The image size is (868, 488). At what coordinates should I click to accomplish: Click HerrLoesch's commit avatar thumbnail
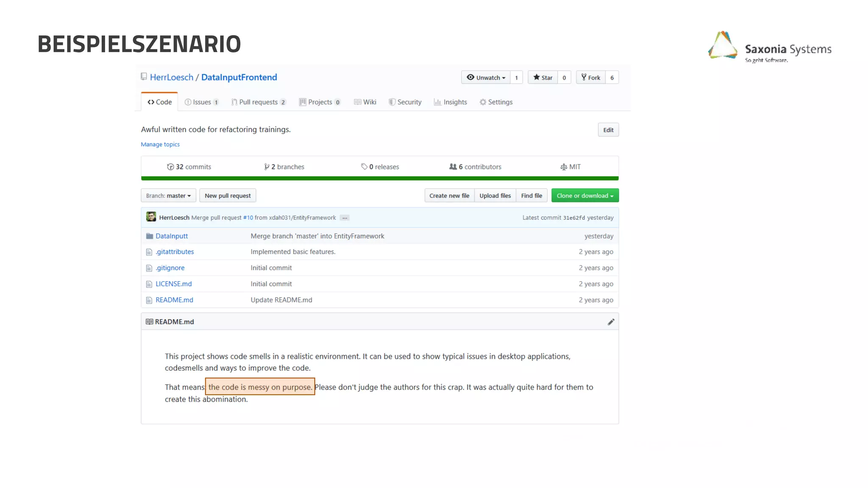pyautogui.click(x=151, y=217)
